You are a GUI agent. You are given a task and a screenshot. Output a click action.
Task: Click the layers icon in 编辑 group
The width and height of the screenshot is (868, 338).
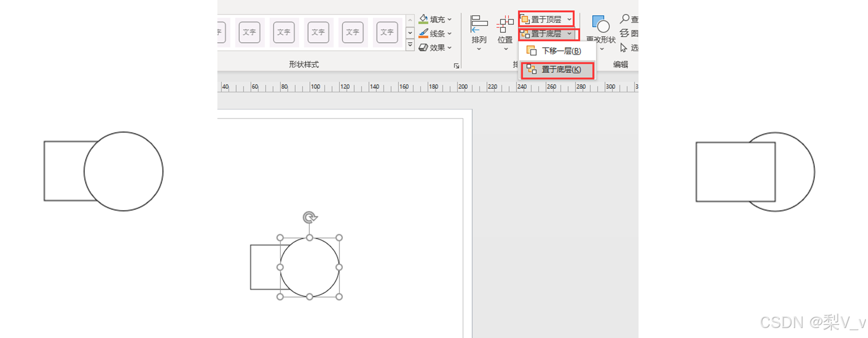(624, 33)
